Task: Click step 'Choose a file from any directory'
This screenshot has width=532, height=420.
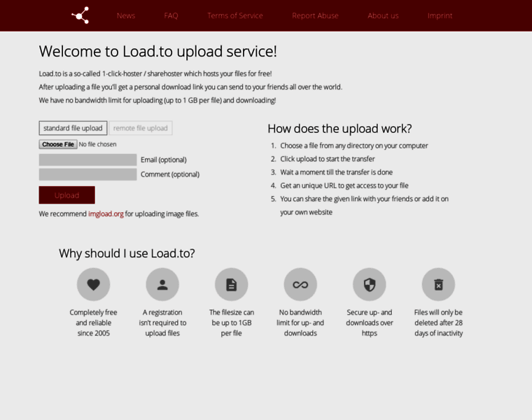Action: 354,146
